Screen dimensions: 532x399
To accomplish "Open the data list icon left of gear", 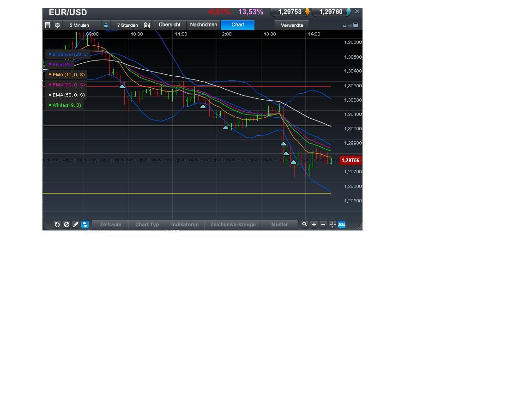I will [x=48, y=25].
